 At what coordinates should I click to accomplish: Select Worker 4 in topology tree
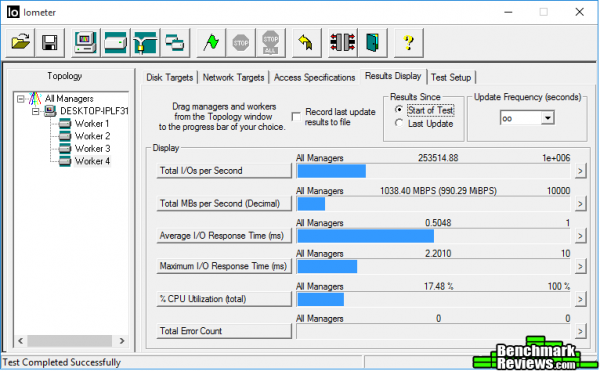click(92, 161)
